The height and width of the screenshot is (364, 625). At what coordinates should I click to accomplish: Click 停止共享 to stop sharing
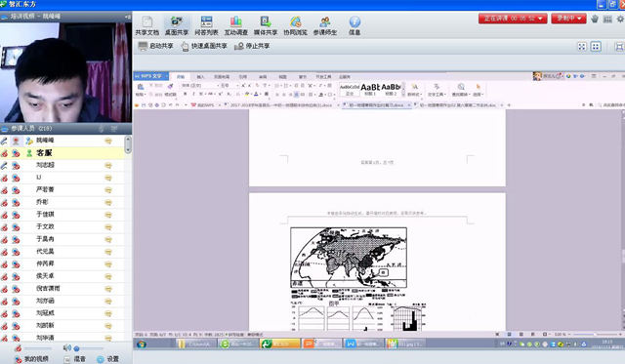click(x=252, y=46)
